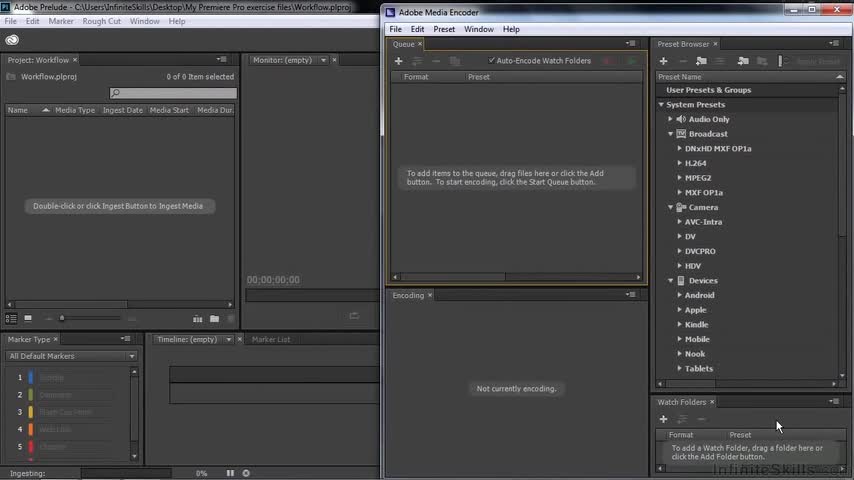Close the Encoding panel tab
The height and width of the screenshot is (480, 854).
click(x=430, y=295)
